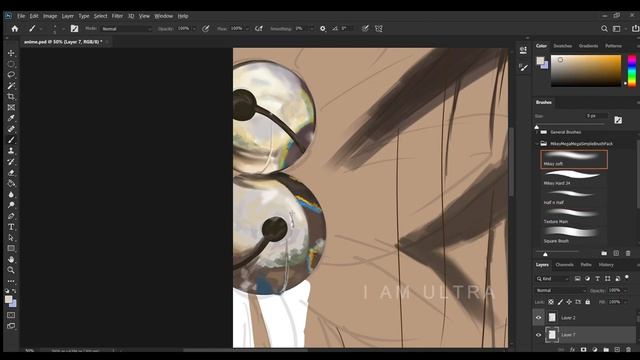
Task: Open the Flow dropdown arrow
Action: click(247, 29)
